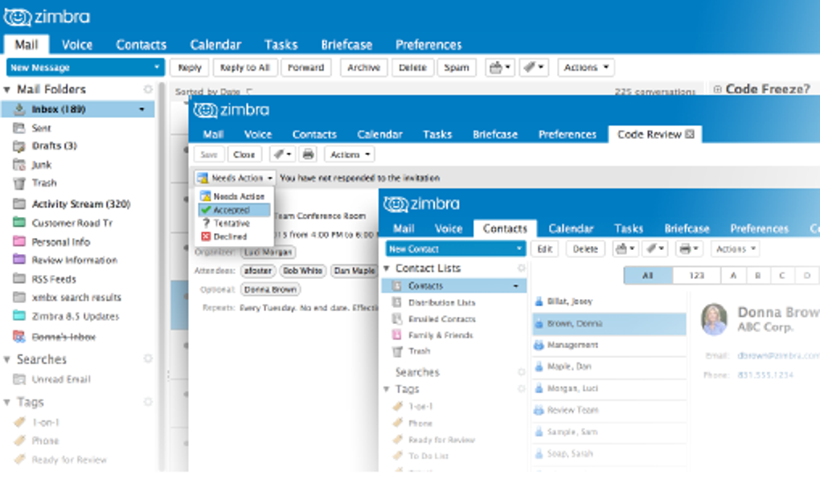Open New Message dropdown arrow
This screenshot has width=820, height=504.
[x=157, y=68]
